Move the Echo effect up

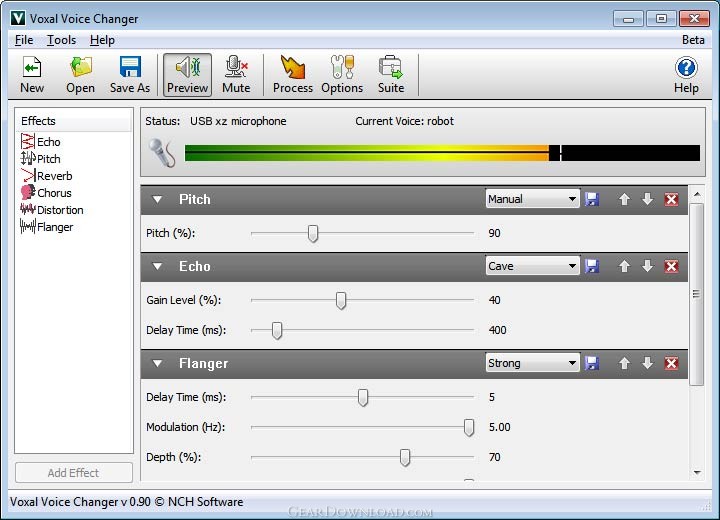[624, 266]
